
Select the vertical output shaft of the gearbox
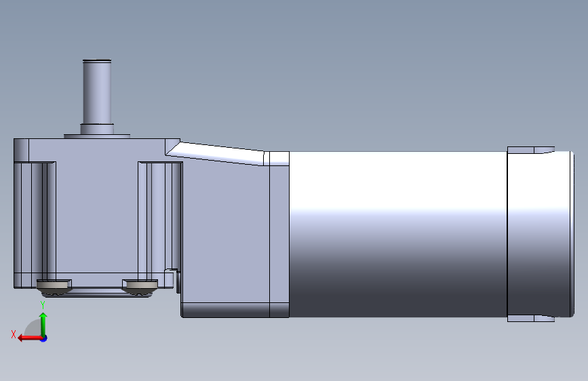tap(97, 92)
